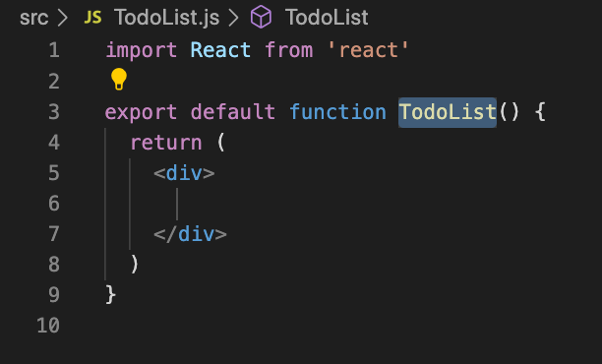The image size is (602, 364).
Task: Click the closing div tag
Action: (x=190, y=234)
